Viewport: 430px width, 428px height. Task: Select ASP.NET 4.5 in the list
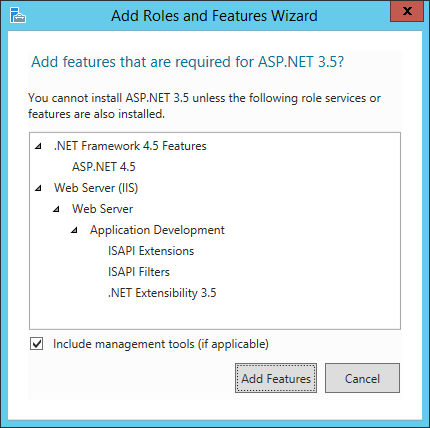tap(104, 167)
